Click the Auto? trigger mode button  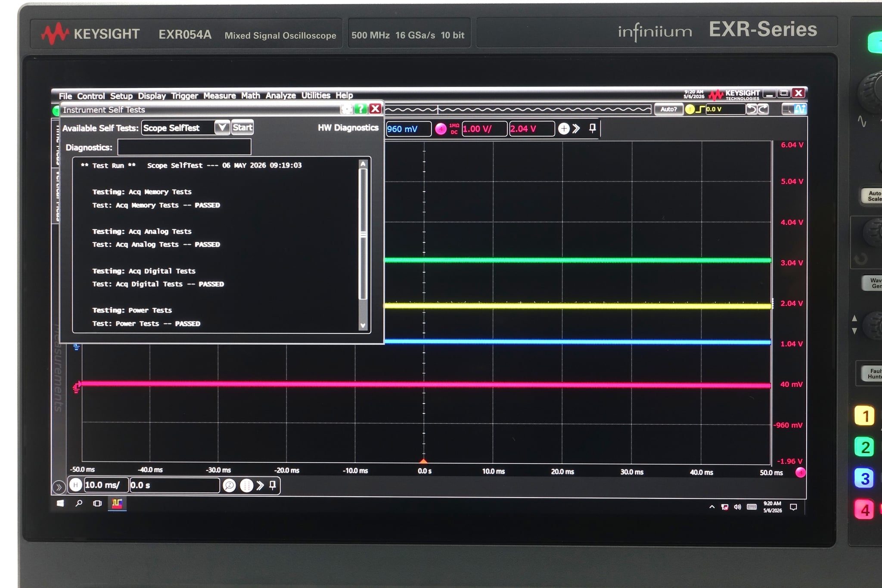(x=668, y=109)
